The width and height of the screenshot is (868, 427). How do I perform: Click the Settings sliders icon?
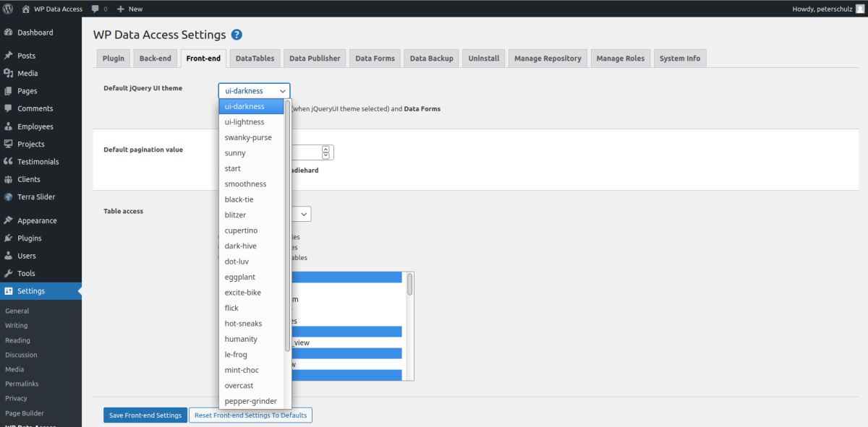[9, 291]
